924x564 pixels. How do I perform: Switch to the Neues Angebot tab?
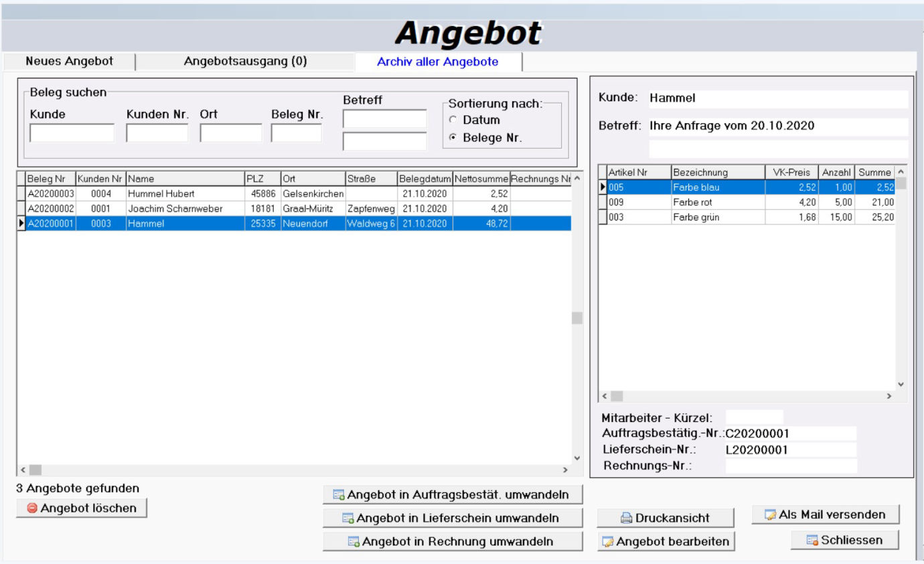pyautogui.click(x=69, y=62)
